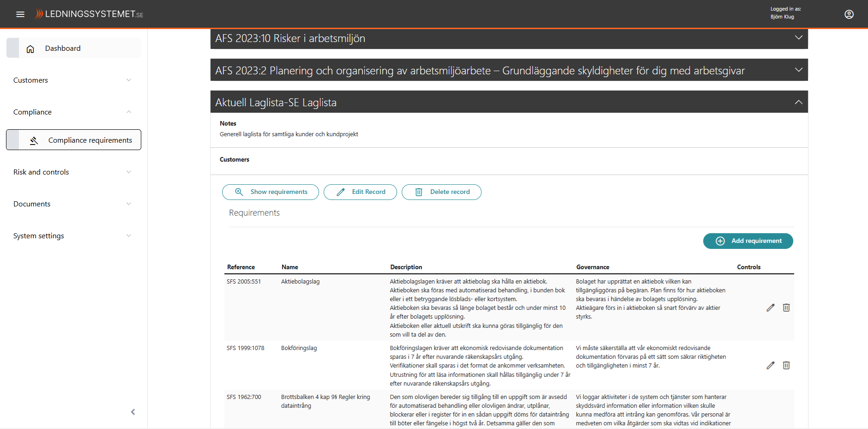The image size is (868, 429).
Task: Collapse the Aktuell Laglista-SE Laglista panel
Action: [x=798, y=102]
